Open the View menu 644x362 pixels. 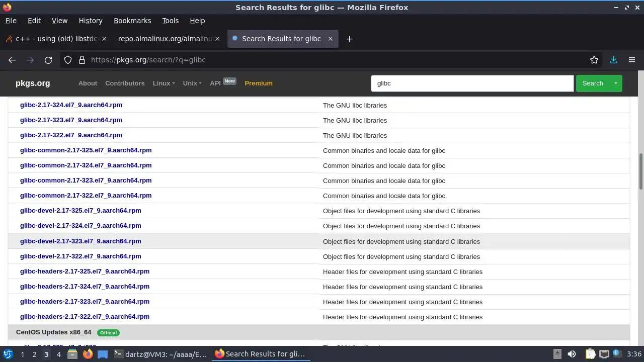(59, 21)
